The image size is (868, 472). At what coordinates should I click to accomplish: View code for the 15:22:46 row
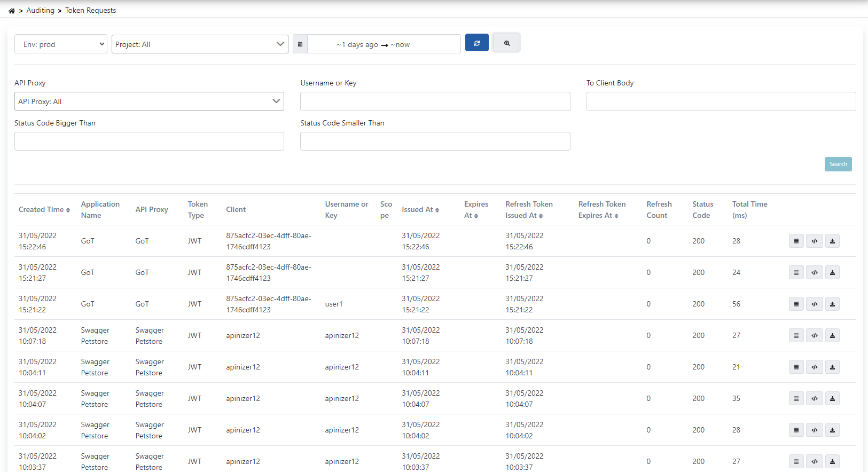pos(814,241)
